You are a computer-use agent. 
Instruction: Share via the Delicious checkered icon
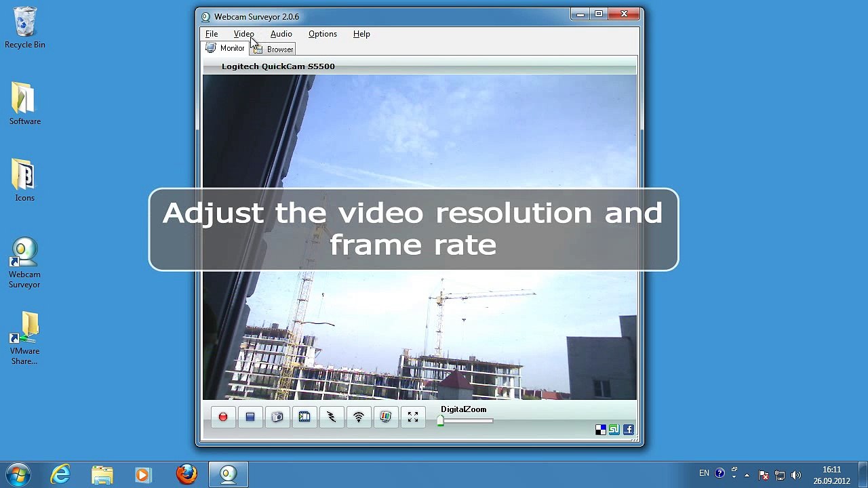[x=600, y=430]
